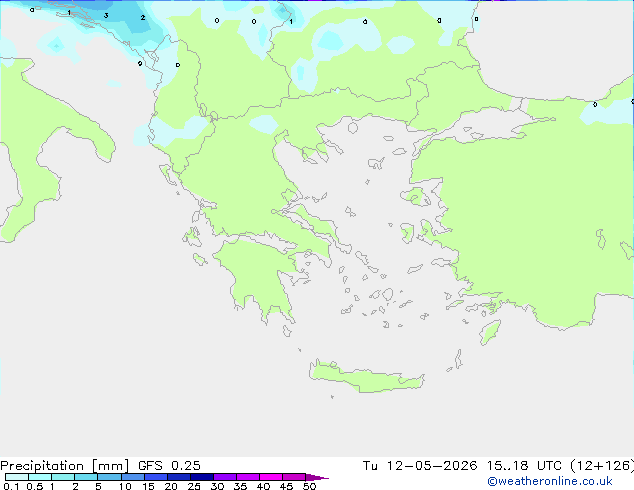Viewport: 634px width, 490px height.
Task: Click the '5' legend scale label
Action: click(98, 486)
